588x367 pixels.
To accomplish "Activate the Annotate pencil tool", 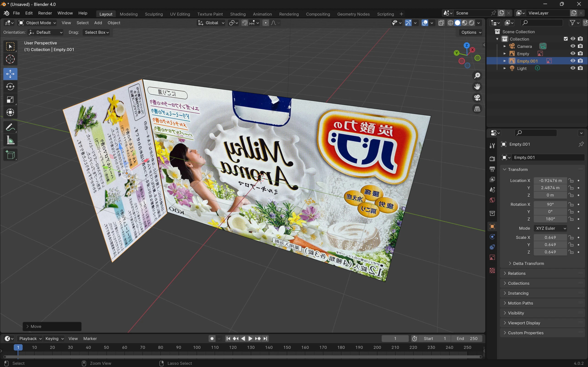I will coord(10,127).
